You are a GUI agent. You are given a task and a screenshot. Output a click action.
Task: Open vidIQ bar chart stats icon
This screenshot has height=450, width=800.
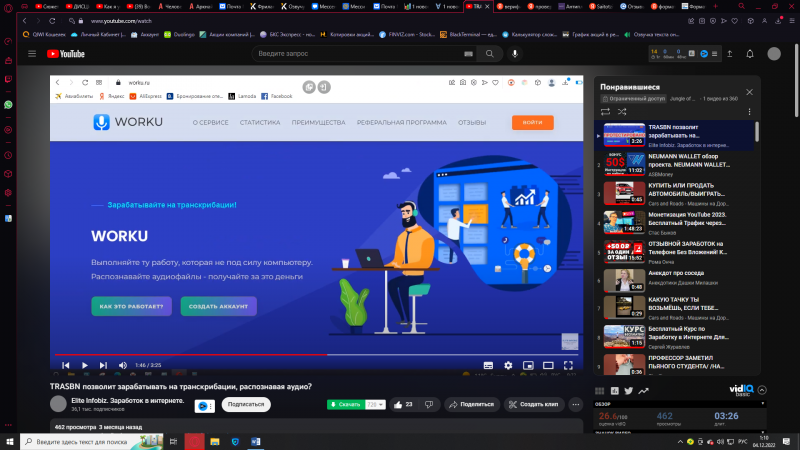(615, 391)
